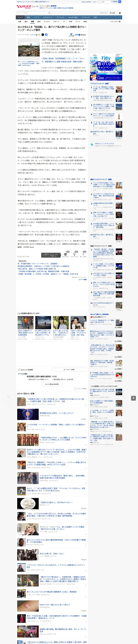Open ふるさと納税 お礼品 promo link
The image size is (138, 644).
coord(61,8)
